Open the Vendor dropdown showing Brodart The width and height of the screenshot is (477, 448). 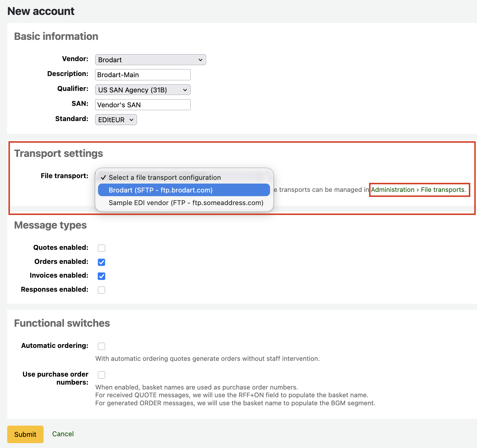(150, 60)
